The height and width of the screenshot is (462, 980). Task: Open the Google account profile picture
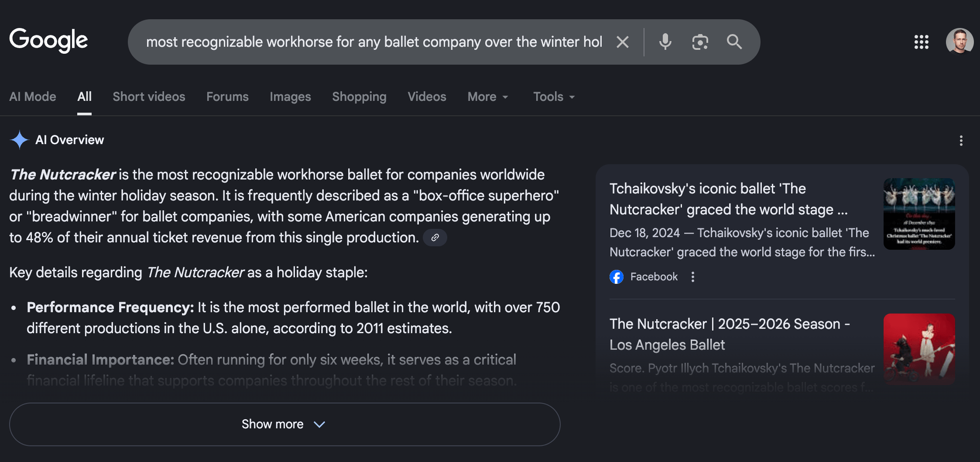[x=959, y=41]
